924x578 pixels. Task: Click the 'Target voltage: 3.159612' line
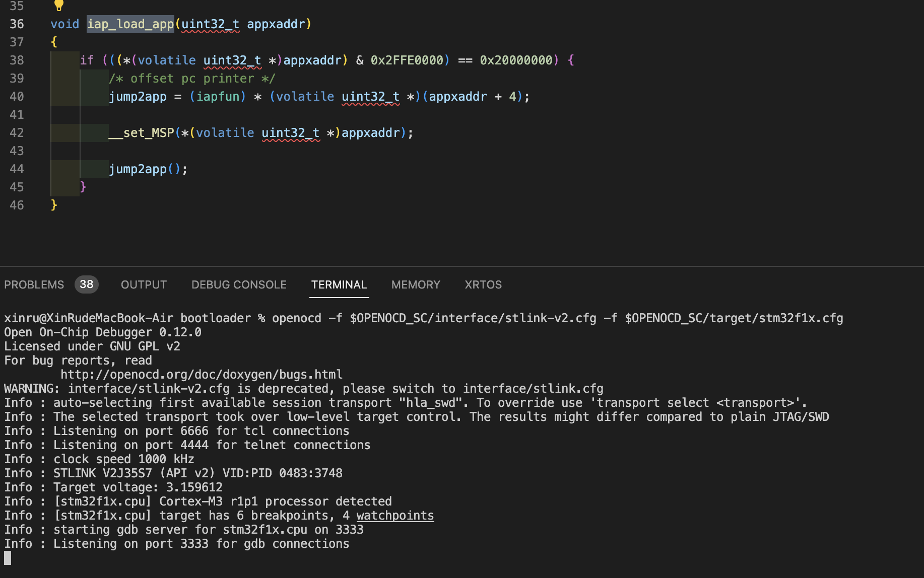[x=113, y=487]
